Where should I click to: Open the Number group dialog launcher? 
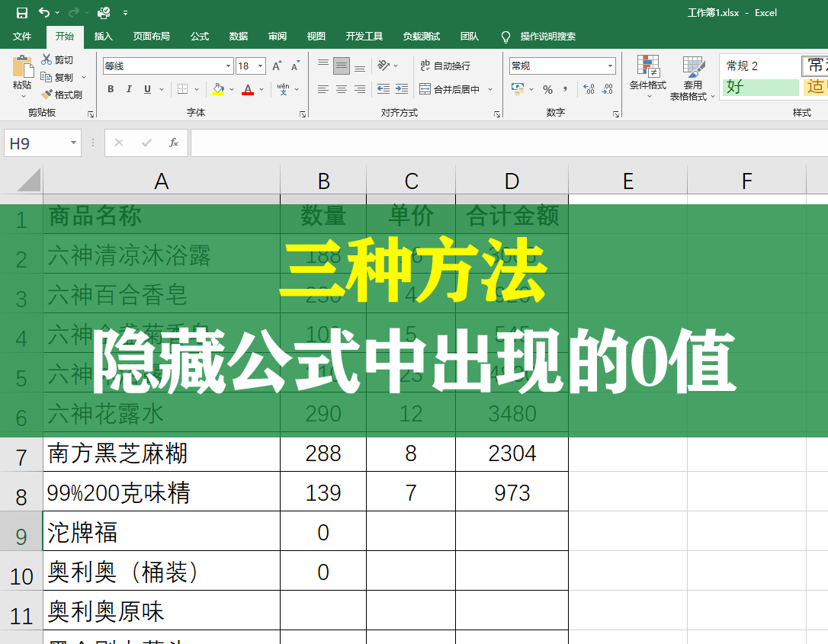616,114
